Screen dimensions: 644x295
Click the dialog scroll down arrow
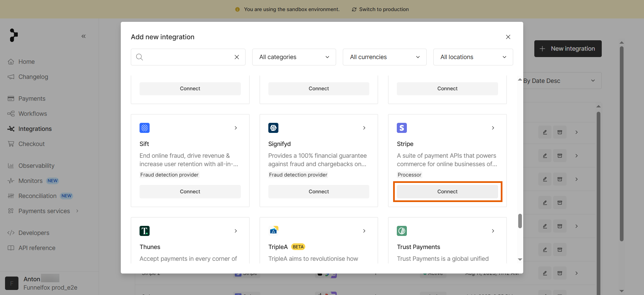(x=520, y=259)
